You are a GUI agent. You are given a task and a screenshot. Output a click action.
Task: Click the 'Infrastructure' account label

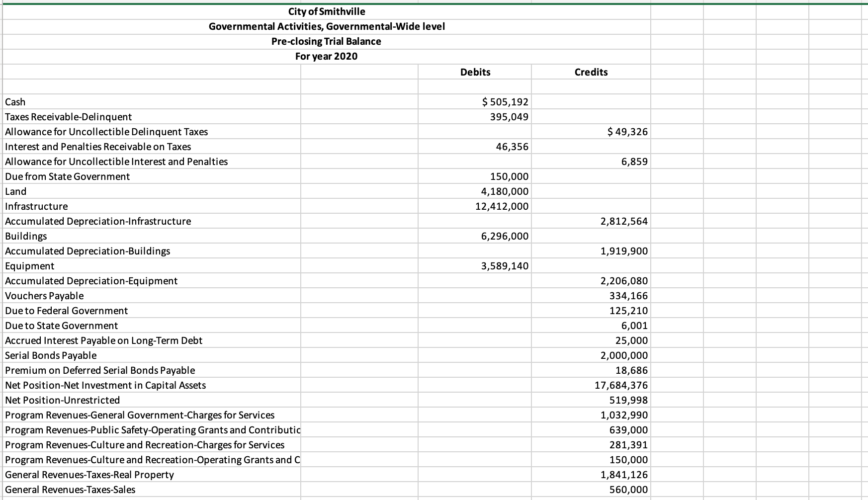coord(36,206)
